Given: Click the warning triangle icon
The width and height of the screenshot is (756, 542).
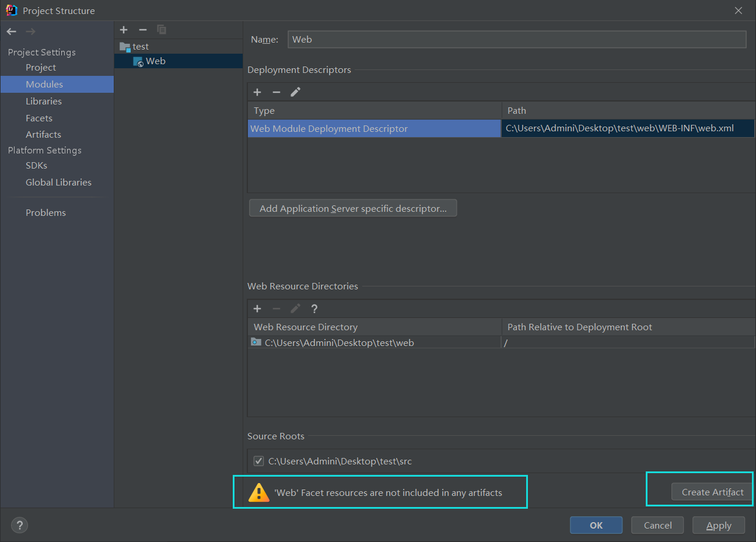Looking at the screenshot, I should pyautogui.click(x=258, y=492).
